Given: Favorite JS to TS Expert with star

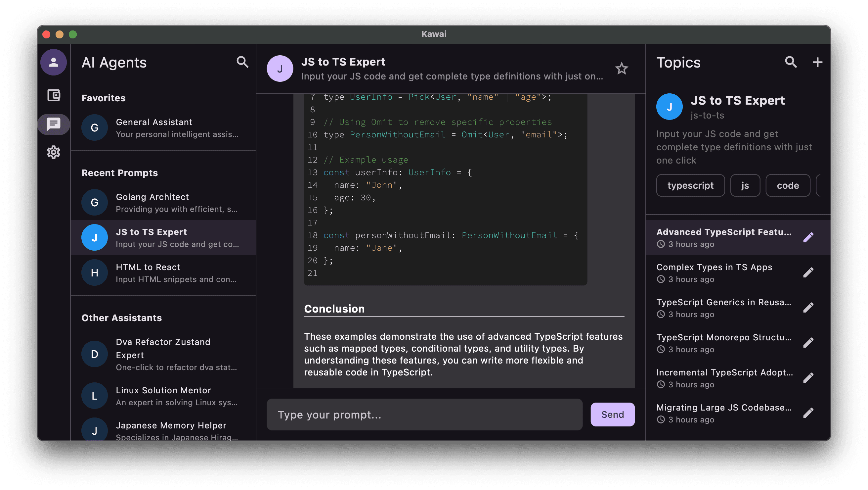Looking at the screenshot, I should click(621, 69).
